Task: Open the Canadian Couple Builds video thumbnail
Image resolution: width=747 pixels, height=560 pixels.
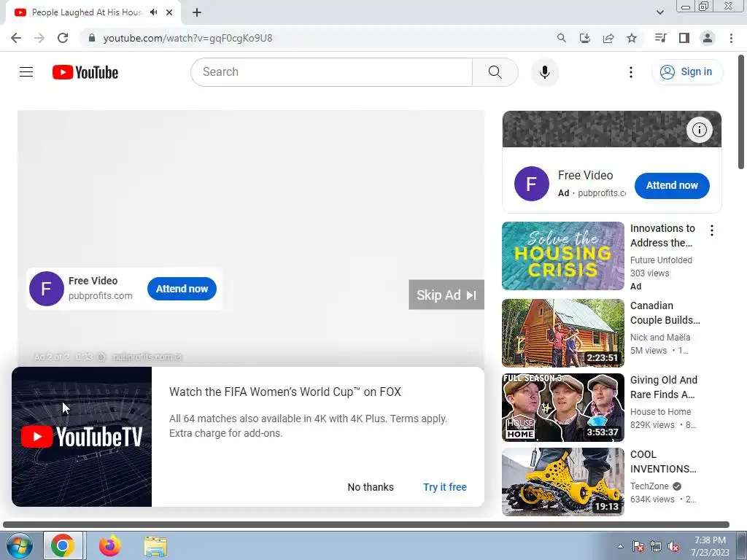Action: pos(562,332)
